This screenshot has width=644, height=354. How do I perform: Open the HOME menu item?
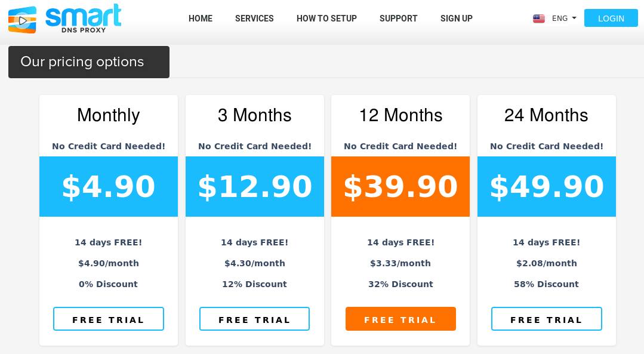[x=201, y=19]
